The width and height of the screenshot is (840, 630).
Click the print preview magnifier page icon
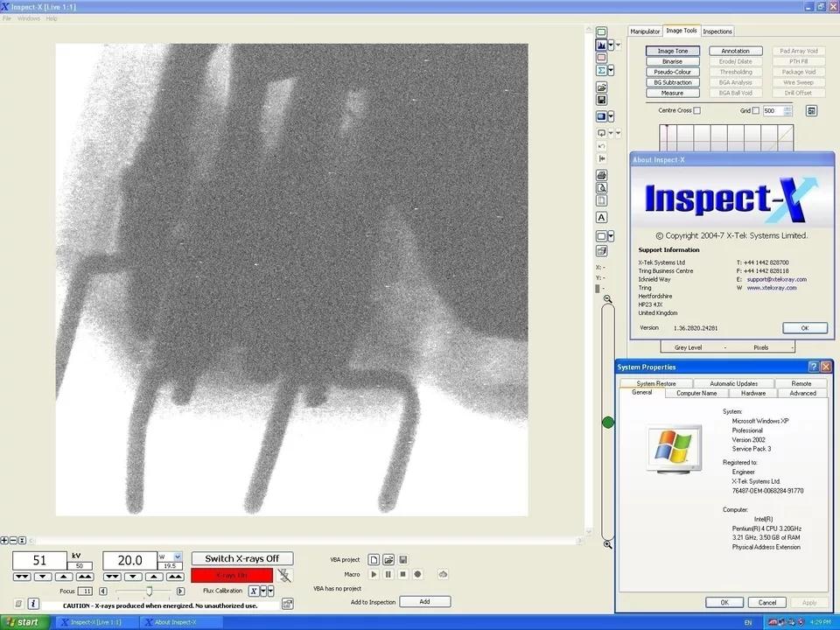(x=601, y=188)
